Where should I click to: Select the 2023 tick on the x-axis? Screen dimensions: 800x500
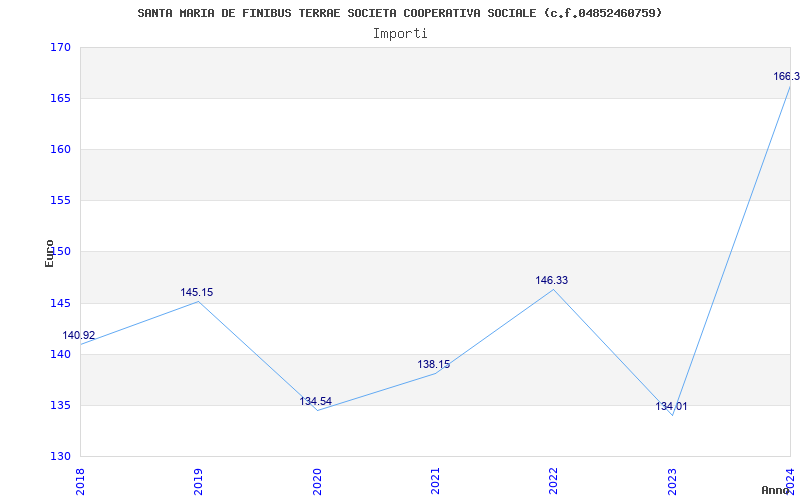672,480
